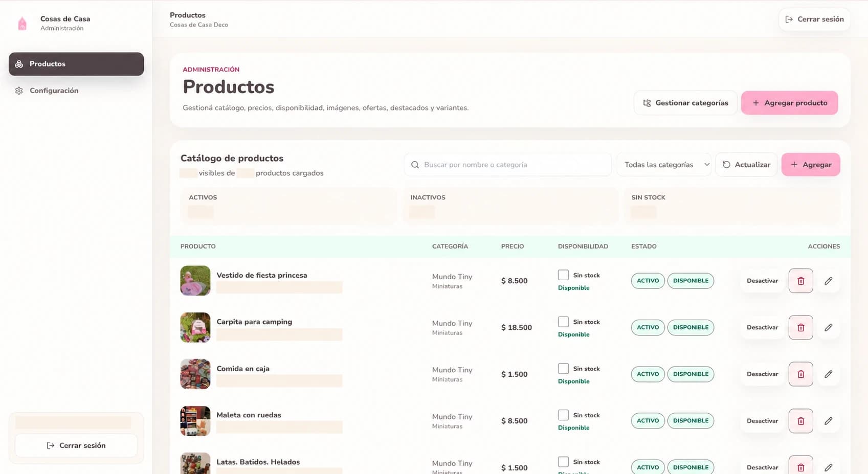Click Desactivar for Maleta con ruedas
The height and width of the screenshot is (474, 868).
coord(762,421)
